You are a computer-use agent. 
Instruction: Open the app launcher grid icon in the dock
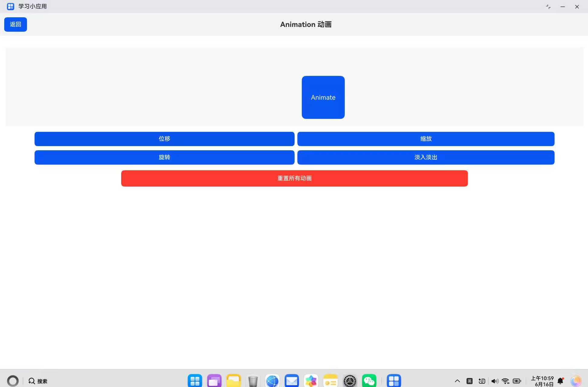click(x=195, y=381)
